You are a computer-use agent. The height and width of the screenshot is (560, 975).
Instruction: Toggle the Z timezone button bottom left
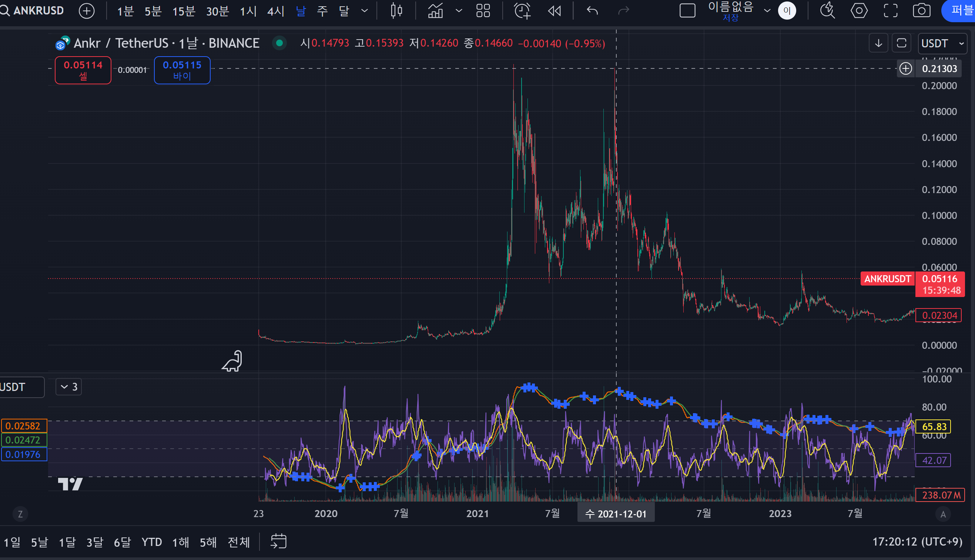tap(20, 514)
